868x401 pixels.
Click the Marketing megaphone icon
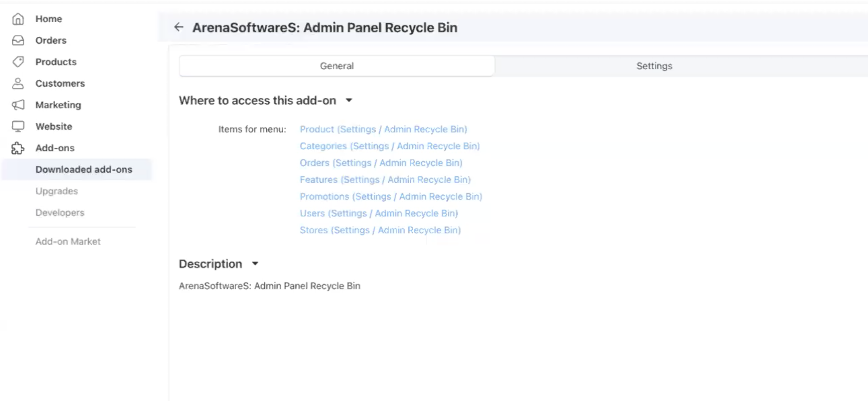coord(18,105)
